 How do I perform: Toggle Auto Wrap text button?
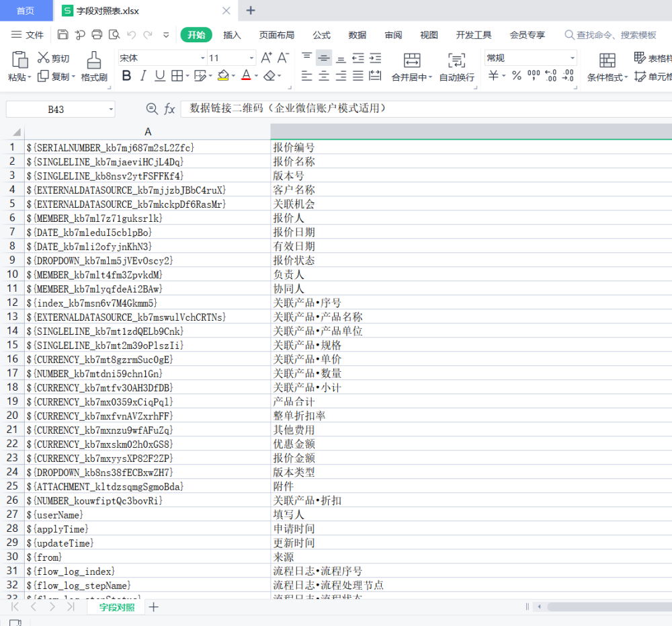[456, 67]
